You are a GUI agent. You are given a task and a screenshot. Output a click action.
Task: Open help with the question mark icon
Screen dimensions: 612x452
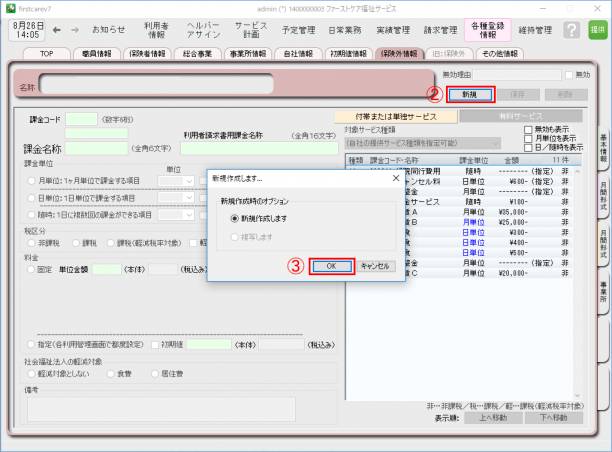[x=571, y=30]
